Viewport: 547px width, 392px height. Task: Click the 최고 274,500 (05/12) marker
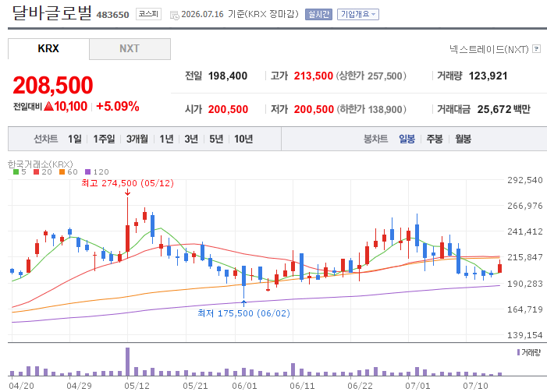127,183
